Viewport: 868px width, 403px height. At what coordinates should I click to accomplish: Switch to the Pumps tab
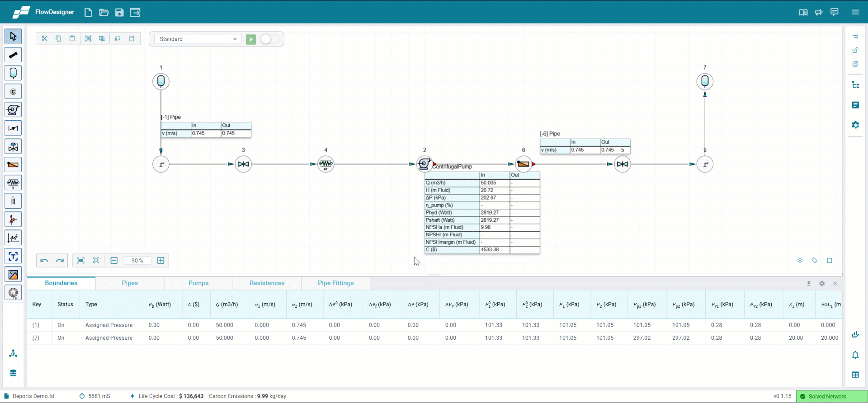[x=198, y=283]
